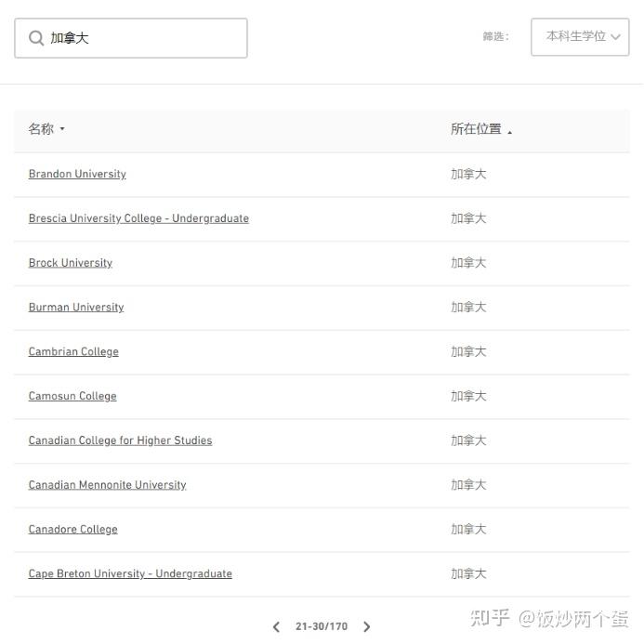Click the search magnifier icon
The image size is (644, 644).
[36, 38]
